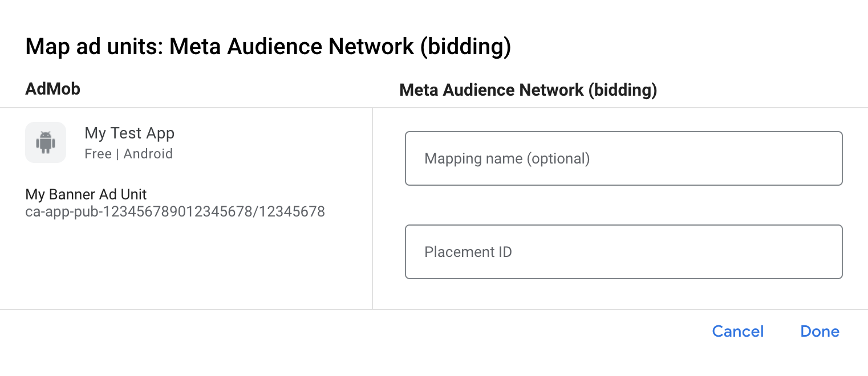This screenshot has height=376, width=868.
Task: Click the Map ad units dialog title
Action: point(268,47)
